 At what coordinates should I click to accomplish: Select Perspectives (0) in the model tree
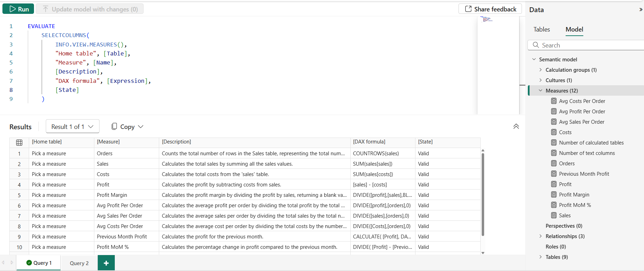pyautogui.click(x=564, y=226)
